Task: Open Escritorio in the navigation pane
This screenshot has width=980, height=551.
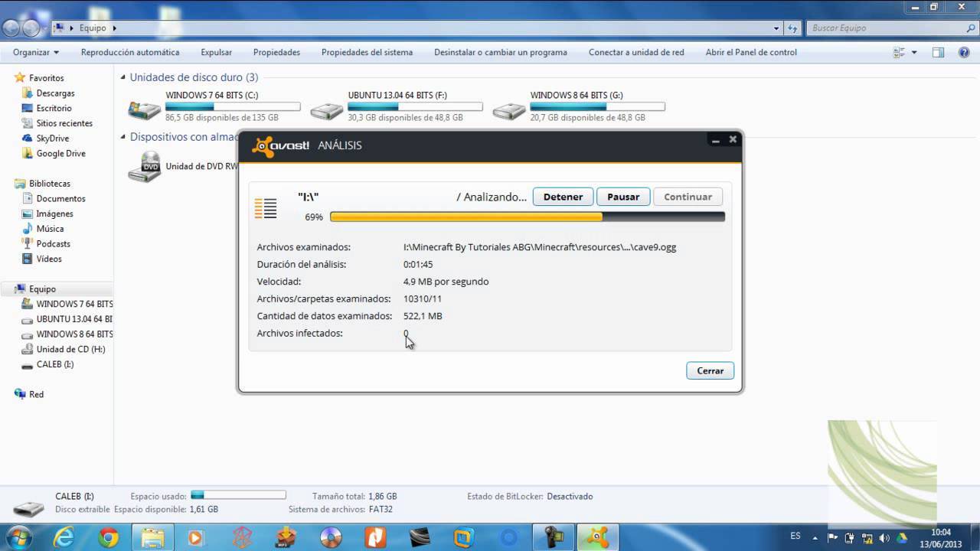Action: pyautogui.click(x=54, y=109)
